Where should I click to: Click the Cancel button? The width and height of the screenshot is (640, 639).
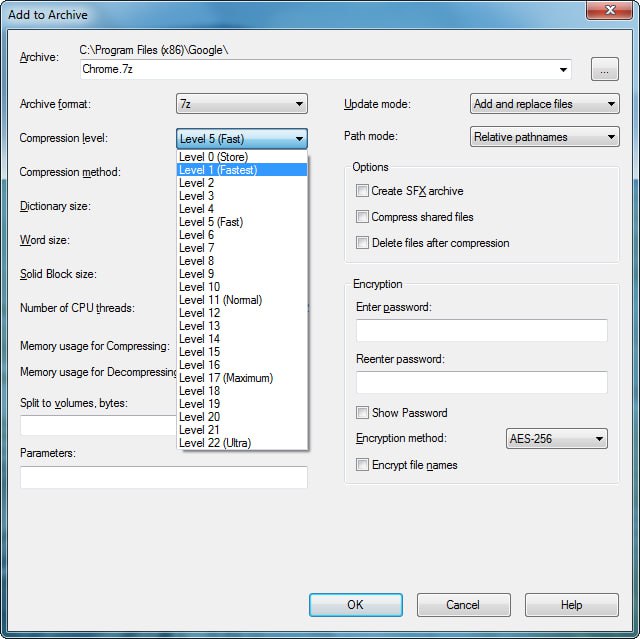pyautogui.click(x=463, y=605)
